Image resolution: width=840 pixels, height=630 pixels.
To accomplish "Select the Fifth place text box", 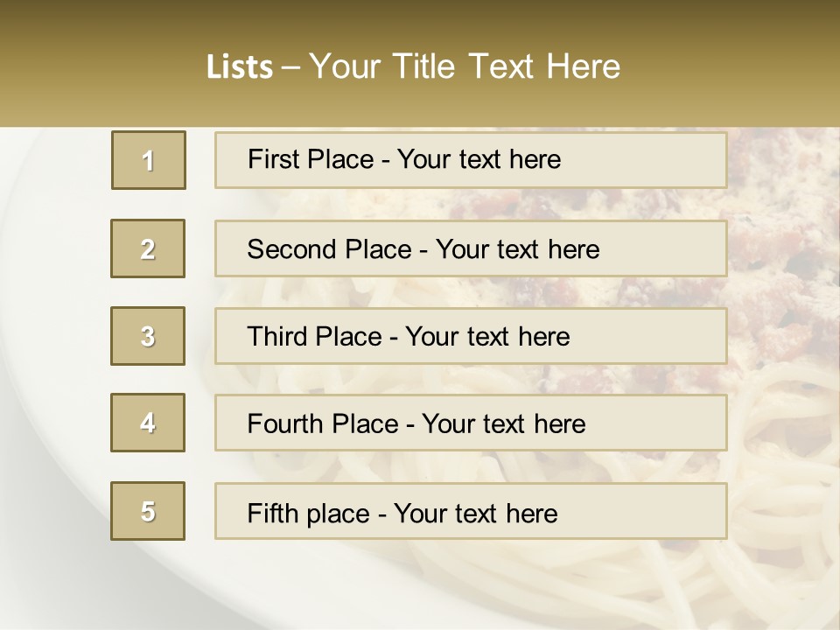I will coord(471,511).
